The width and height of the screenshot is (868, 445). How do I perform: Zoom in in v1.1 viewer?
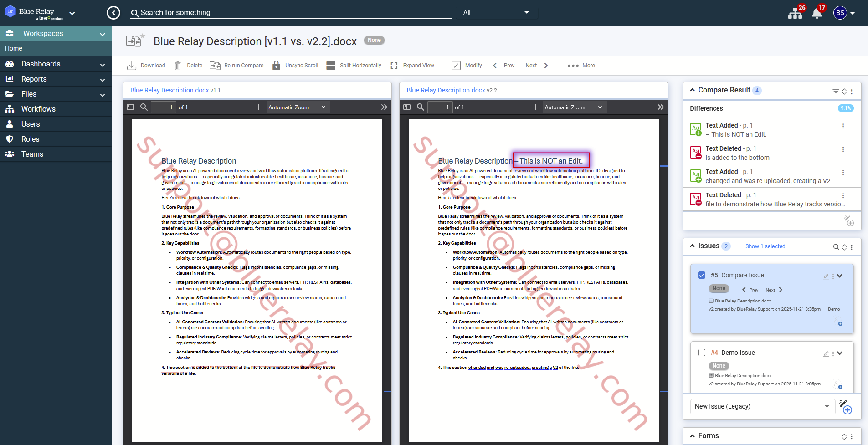(x=259, y=107)
